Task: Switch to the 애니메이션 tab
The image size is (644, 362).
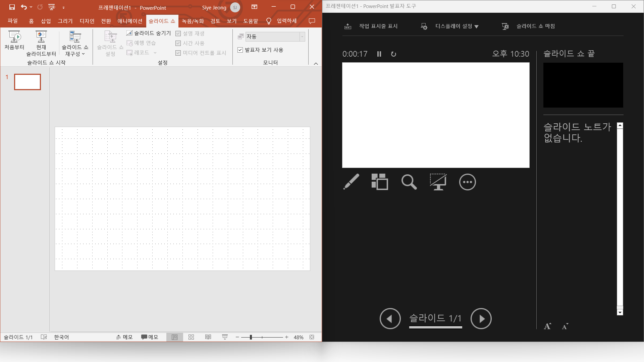Action: (130, 21)
